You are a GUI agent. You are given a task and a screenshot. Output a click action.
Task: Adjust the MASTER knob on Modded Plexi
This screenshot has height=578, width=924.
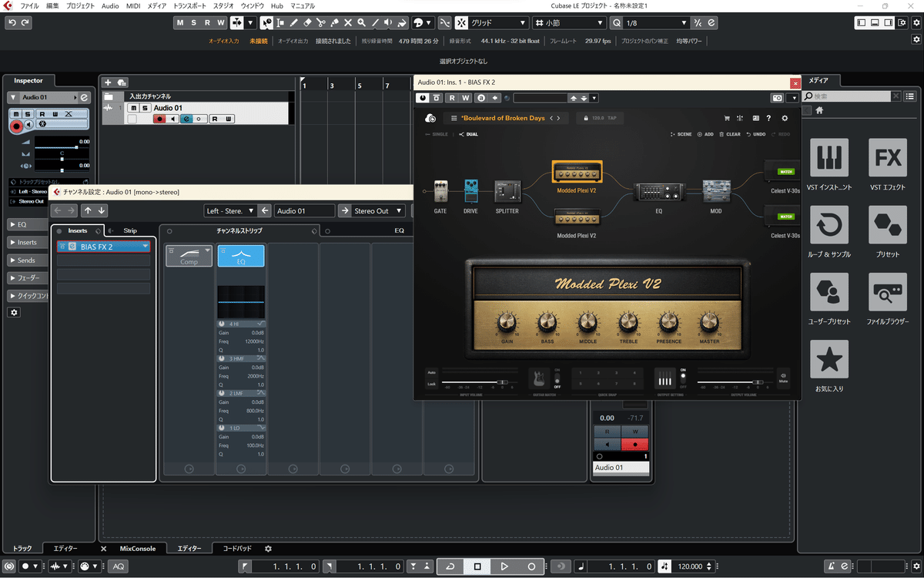pyautogui.click(x=709, y=321)
